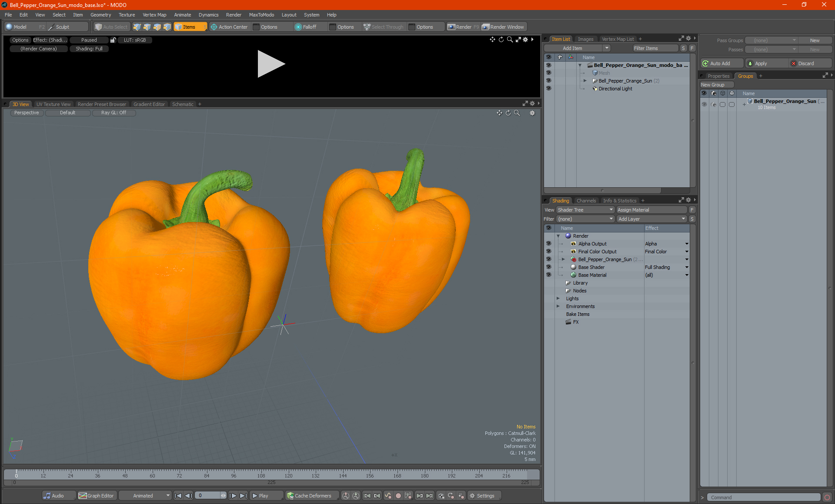Toggle visibility of Base Shader layer
Image resolution: width=835 pixels, height=504 pixels.
coord(548,267)
